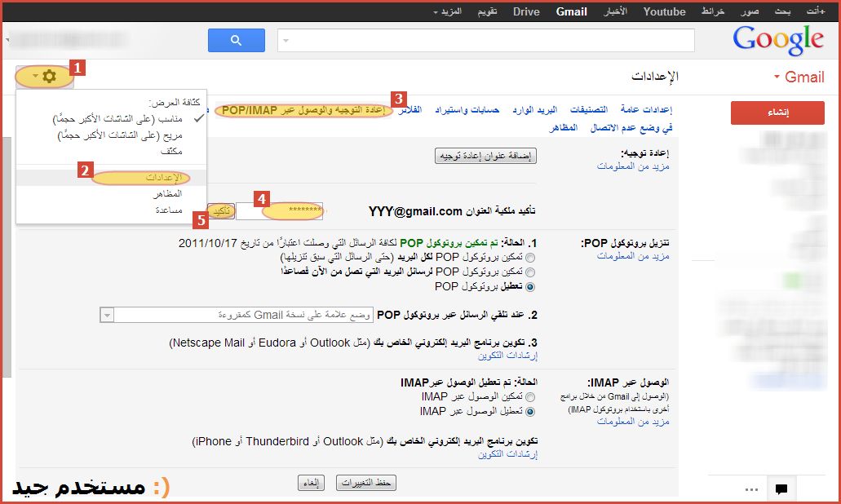Open مزيد من المعلومات under POP download
The width and height of the screenshot is (841, 504).
pos(634,256)
